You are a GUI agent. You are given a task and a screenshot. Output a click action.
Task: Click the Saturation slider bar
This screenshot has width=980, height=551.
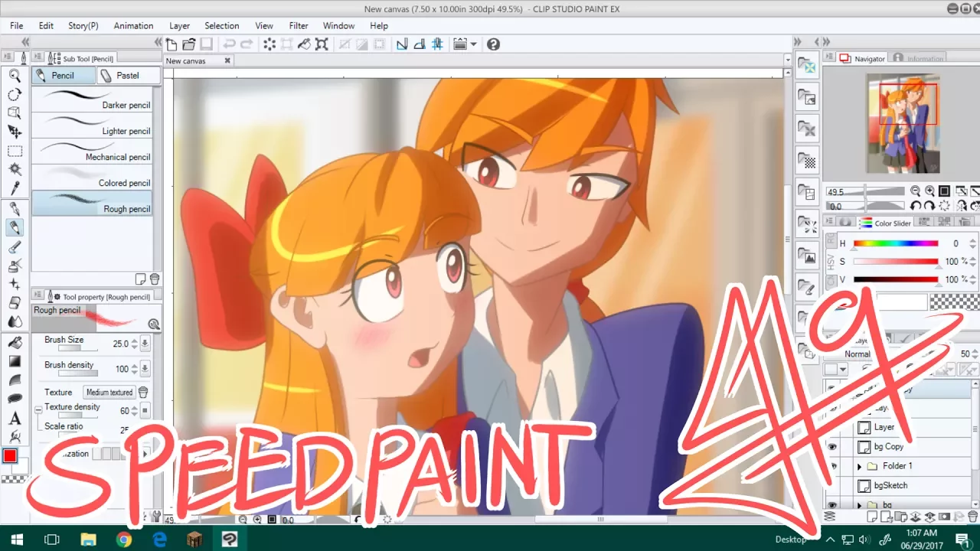tap(896, 262)
